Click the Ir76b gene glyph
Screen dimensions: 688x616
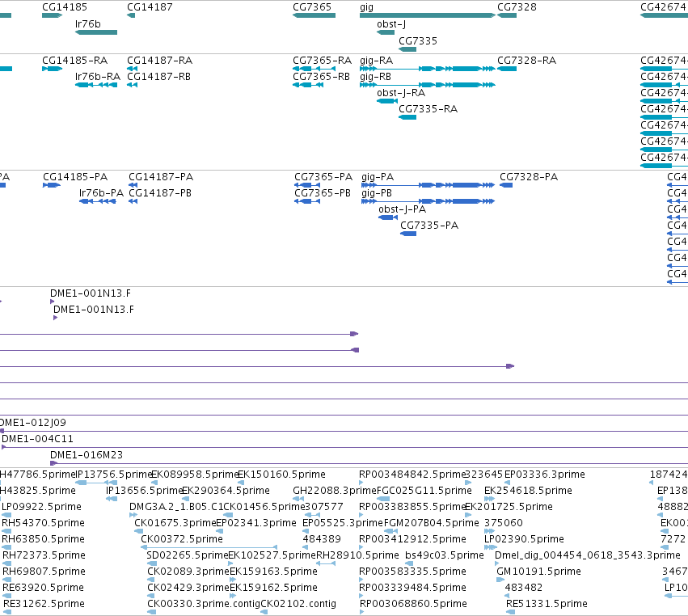(96, 32)
